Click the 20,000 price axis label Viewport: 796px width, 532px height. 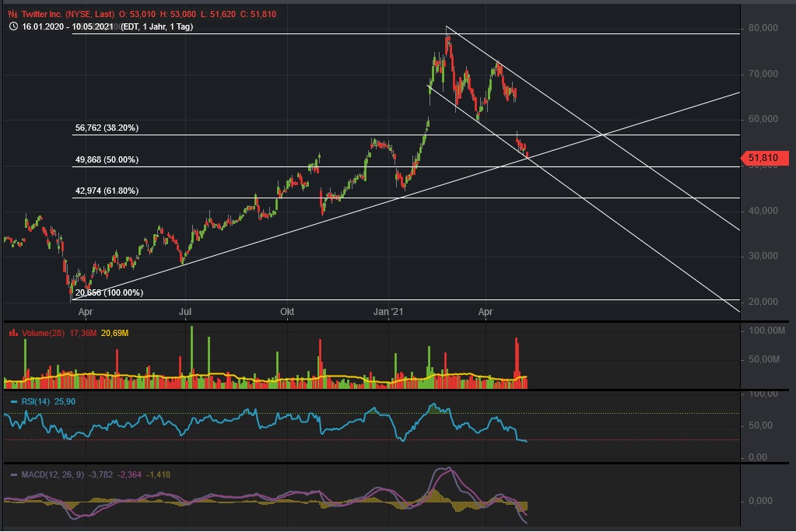763,302
